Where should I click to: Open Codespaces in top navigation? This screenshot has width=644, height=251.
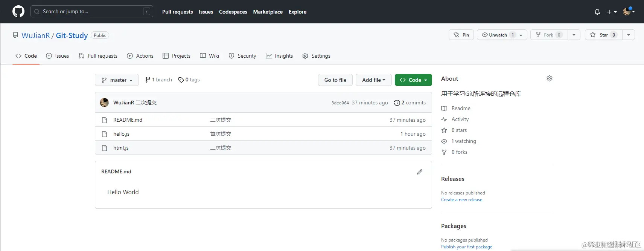233,12
